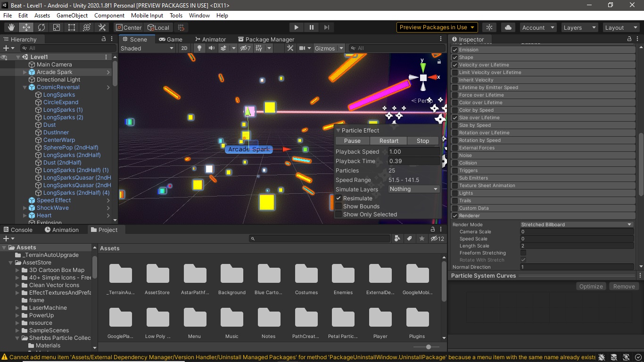Uncheck the Shape module
This screenshot has width=644, height=362.
coord(455,58)
